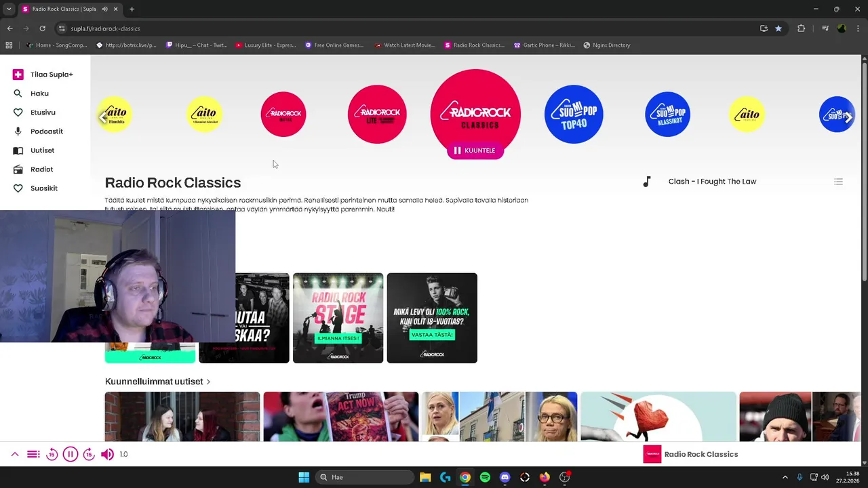Select the Suomipop Klassikot station logo
The image size is (868, 488).
click(x=667, y=114)
